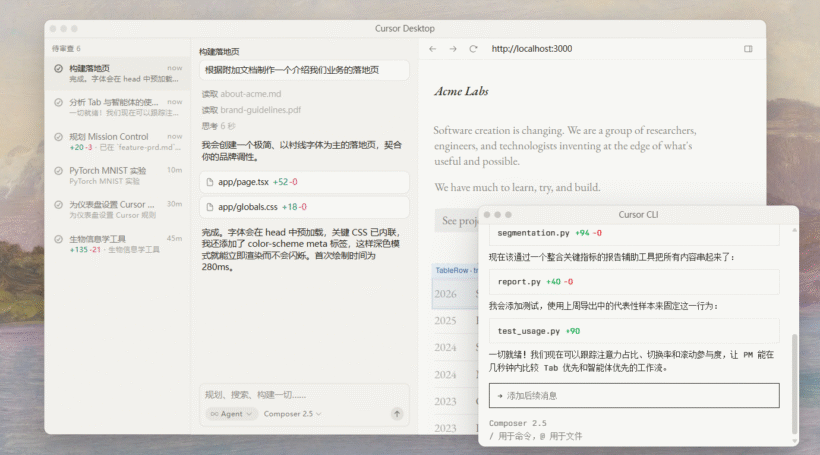Screen dimensions: 820x455
Task: Open the 规划 Mission Control task
Action: click(118, 142)
